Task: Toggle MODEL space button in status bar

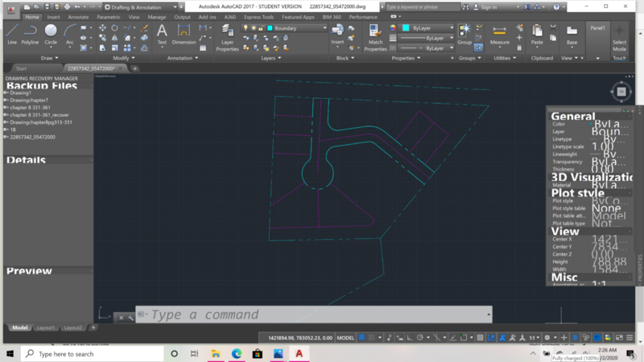Action: click(x=345, y=338)
